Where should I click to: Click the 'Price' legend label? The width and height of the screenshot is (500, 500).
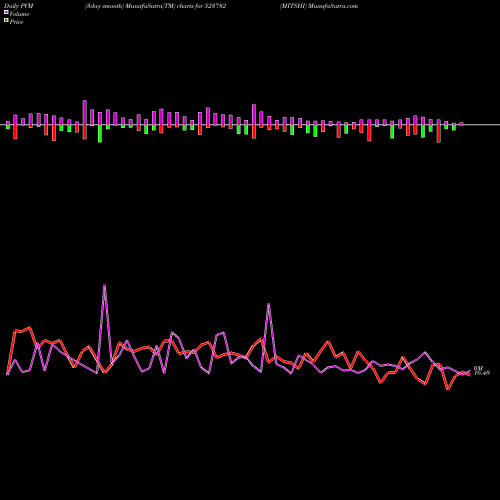(x=16, y=22)
